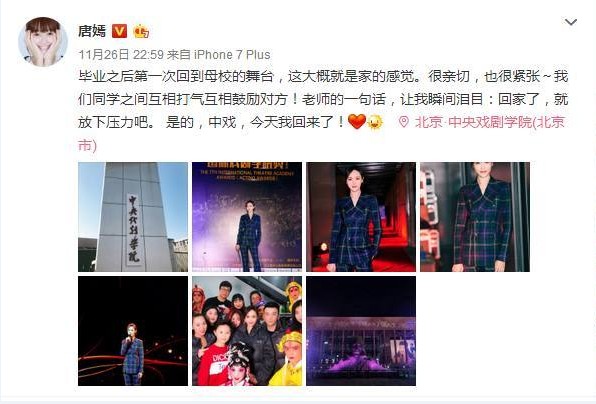The height and width of the screenshot is (404, 596).
Task: Open the post options chevron dropdown
Action: [x=571, y=22]
